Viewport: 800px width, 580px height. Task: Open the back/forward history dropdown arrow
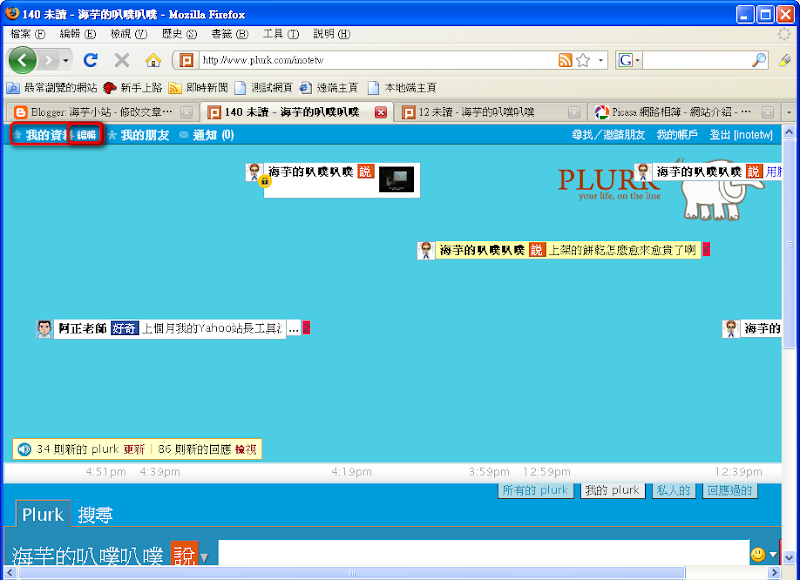pyautogui.click(x=66, y=60)
